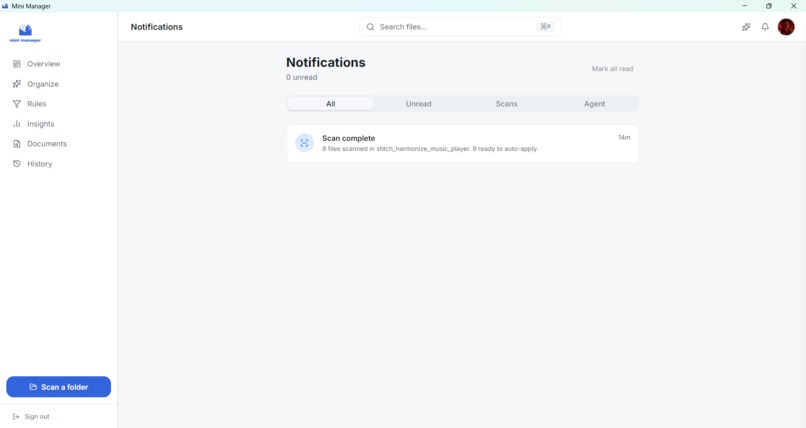Click the Sign out link
The height and width of the screenshot is (428, 806).
31,417
